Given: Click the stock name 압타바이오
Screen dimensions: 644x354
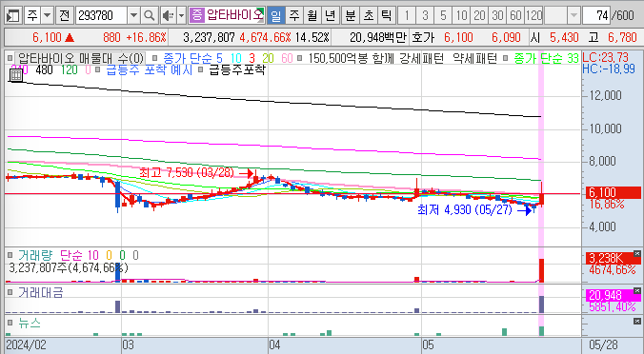Looking at the screenshot, I should tap(234, 15).
